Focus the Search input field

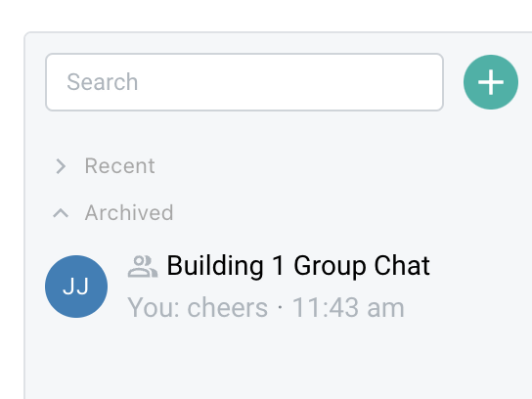[x=244, y=82]
